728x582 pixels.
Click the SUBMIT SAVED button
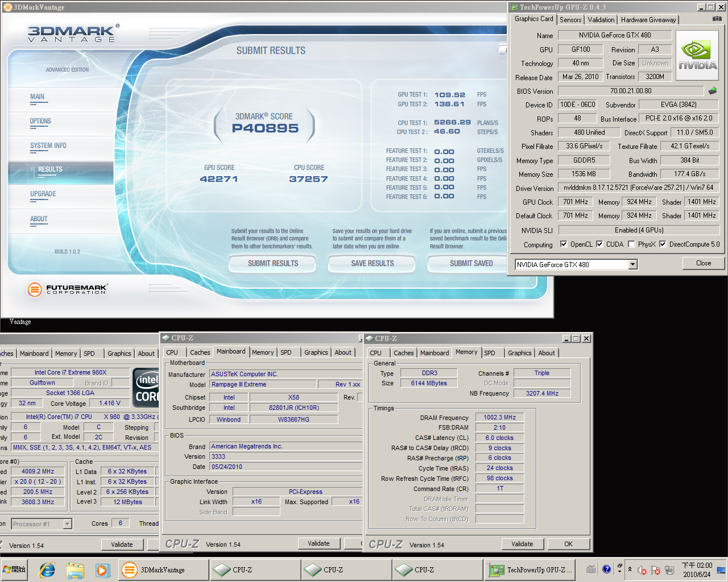click(468, 263)
